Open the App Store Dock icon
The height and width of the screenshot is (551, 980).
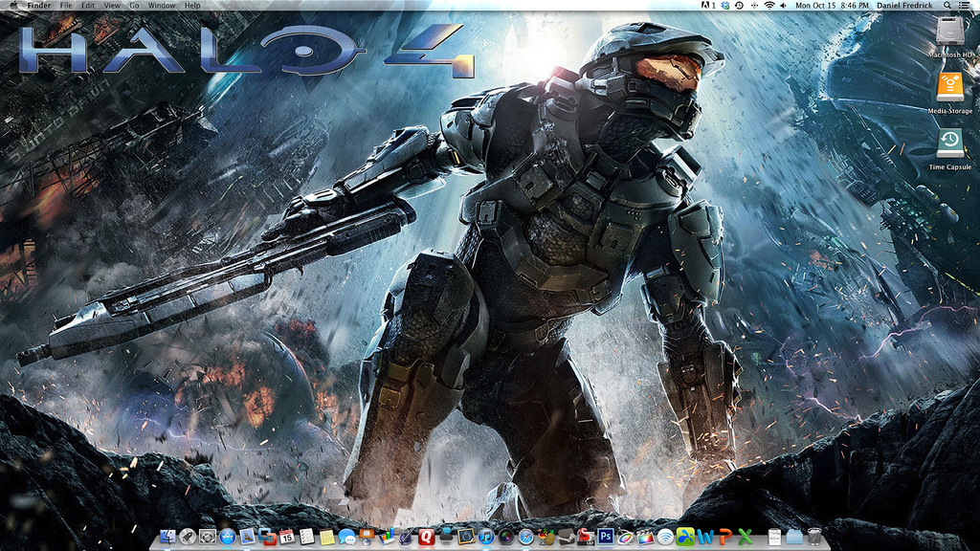[228, 537]
